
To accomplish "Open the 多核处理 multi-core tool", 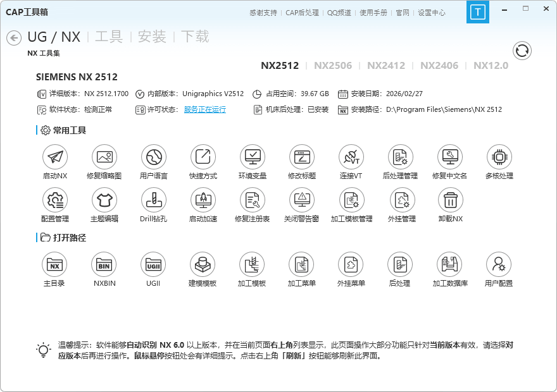I will tap(499, 157).
